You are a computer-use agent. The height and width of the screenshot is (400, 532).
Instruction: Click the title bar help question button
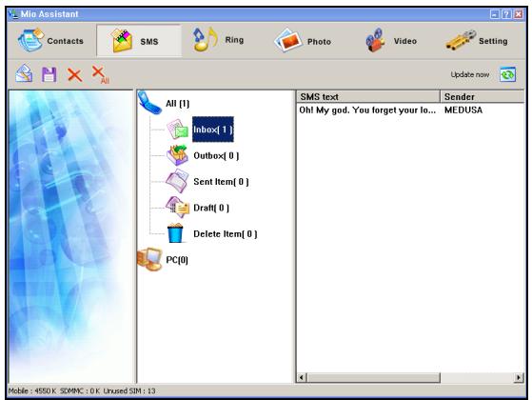506,14
